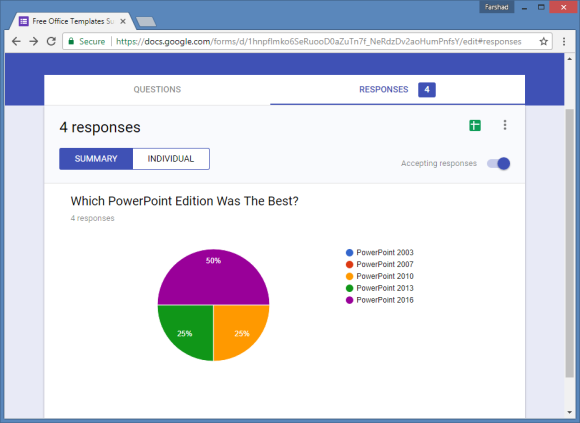Click the 'Accepting responses' label
Image resolution: width=580 pixels, height=423 pixels.
point(439,163)
